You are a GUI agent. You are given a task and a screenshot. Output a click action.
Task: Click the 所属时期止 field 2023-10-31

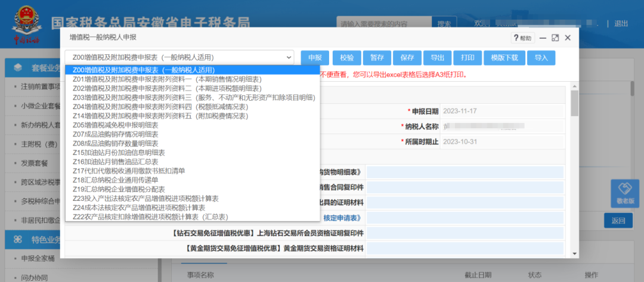coord(502,142)
